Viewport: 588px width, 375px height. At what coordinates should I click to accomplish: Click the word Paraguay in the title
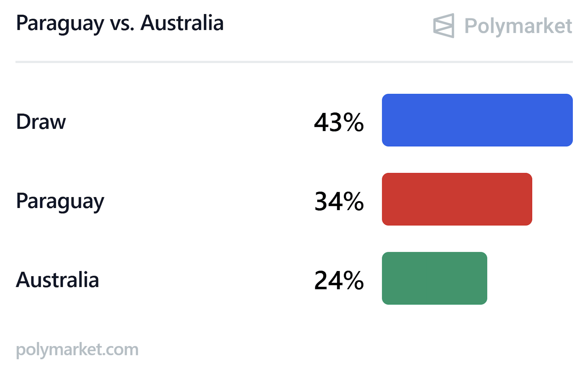tap(60, 24)
